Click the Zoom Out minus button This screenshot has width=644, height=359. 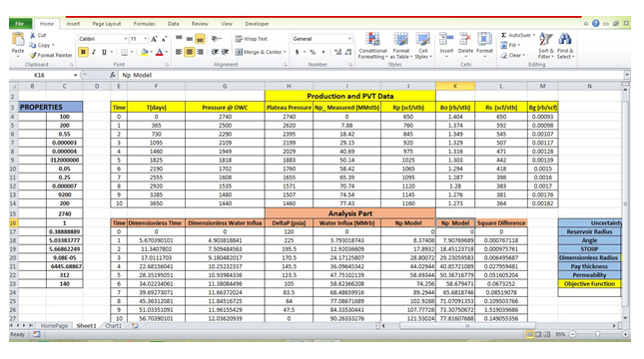pos(572,334)
